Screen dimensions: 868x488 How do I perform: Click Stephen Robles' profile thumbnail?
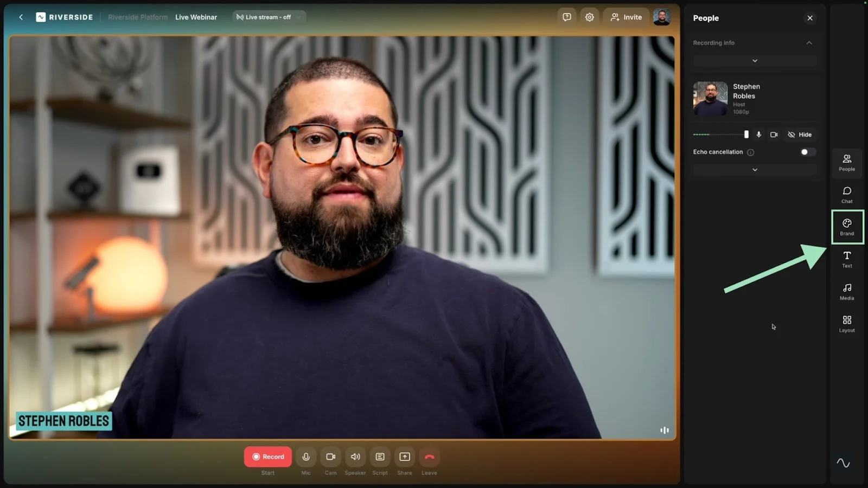point(710,98)
